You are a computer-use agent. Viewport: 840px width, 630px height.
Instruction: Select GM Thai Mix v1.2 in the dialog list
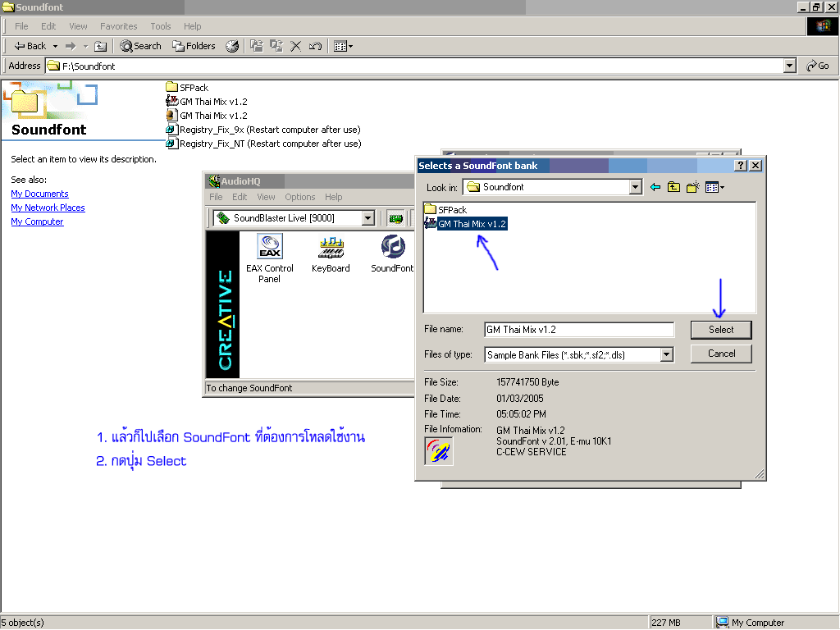466,223
